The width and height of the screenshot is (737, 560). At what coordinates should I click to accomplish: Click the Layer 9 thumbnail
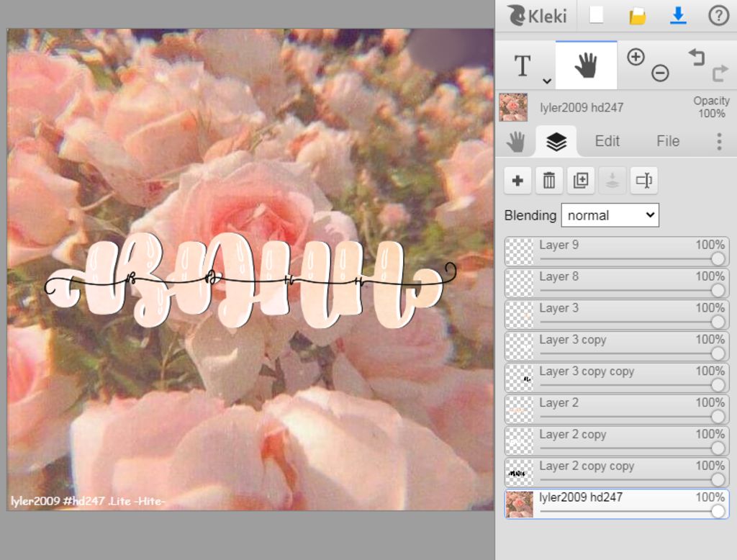click(520, 252)
